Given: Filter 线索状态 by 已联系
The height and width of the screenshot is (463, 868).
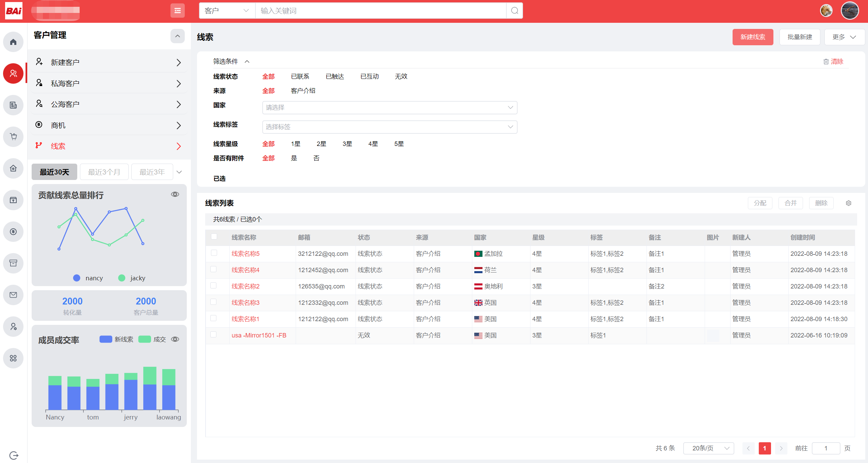Looking at the screenshot, I should tap(300, 77).
